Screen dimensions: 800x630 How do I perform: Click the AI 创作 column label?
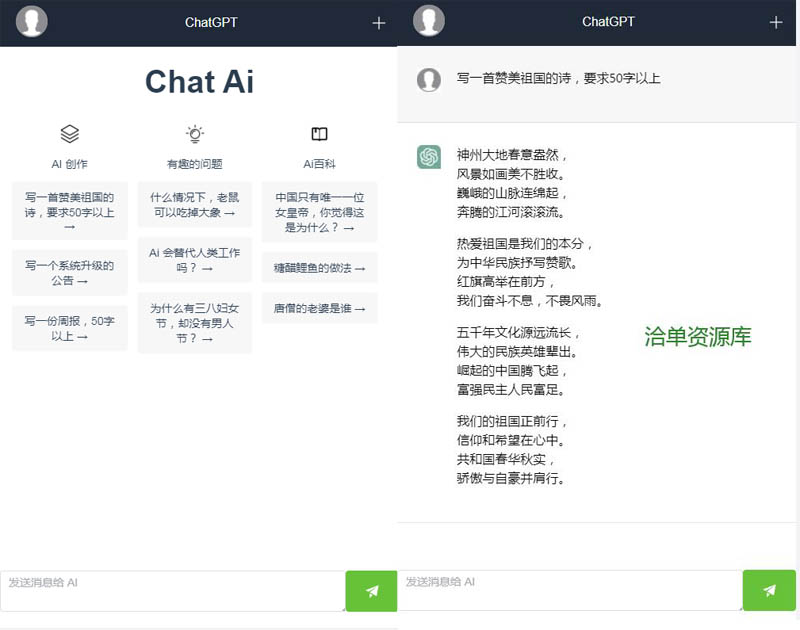(69, 164)
